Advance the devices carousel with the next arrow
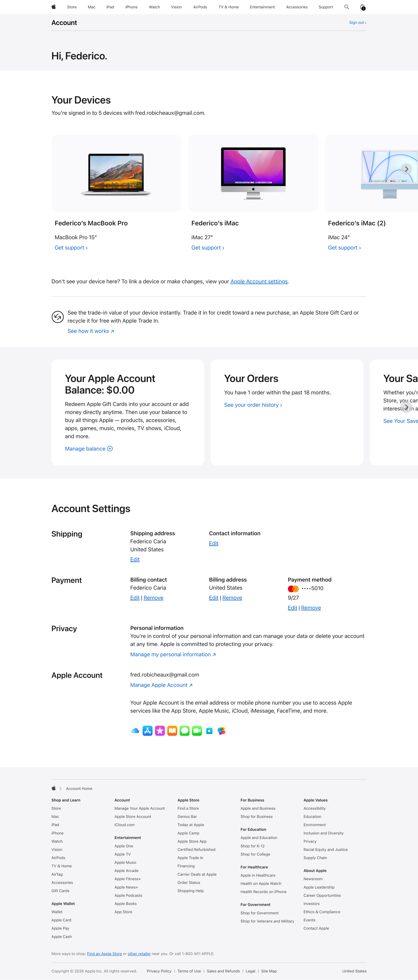The width and height of the screenshot is (418, 980). click(406, 169)
